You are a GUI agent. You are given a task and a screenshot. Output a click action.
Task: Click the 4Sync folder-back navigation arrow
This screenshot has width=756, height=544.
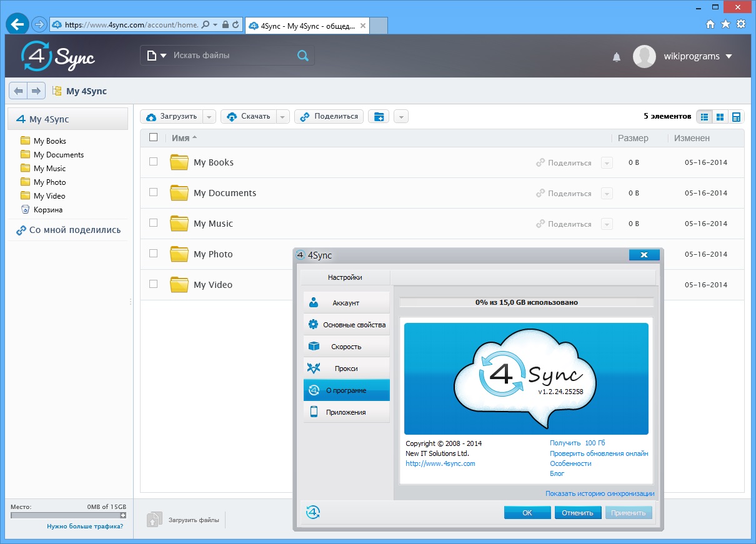pos(18,91)
